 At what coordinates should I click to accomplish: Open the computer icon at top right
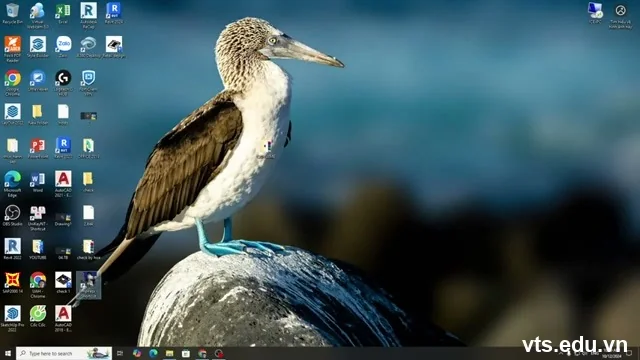(x=595, y=13)
